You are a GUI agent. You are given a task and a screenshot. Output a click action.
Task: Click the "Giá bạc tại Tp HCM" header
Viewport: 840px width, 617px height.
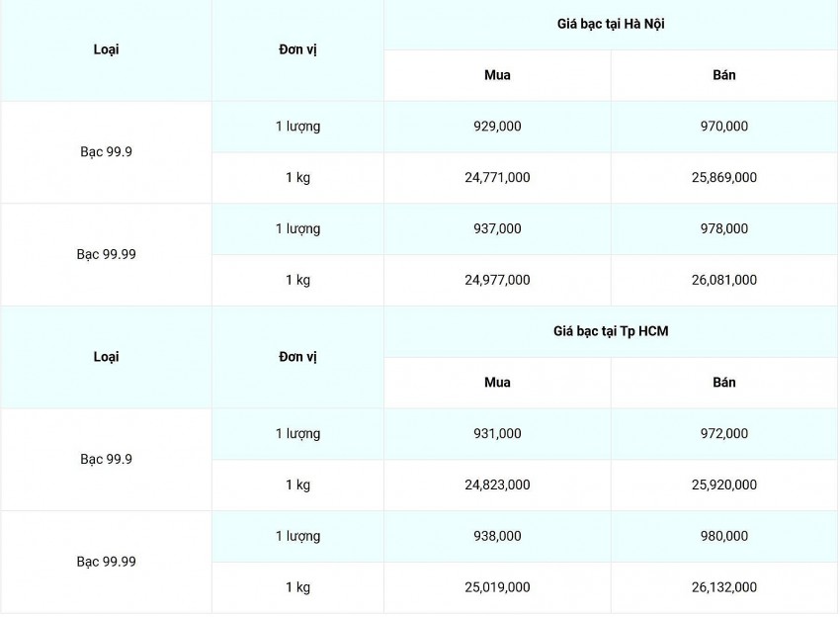point(610,331)
